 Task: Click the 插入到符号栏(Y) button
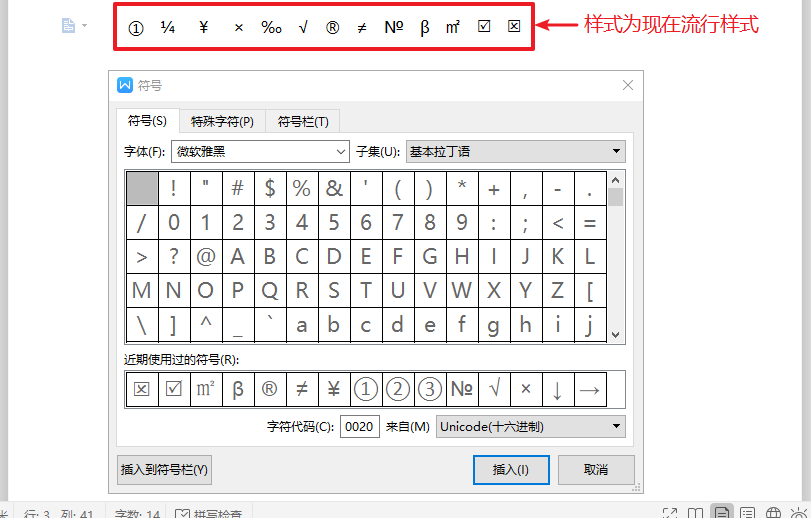164,469
